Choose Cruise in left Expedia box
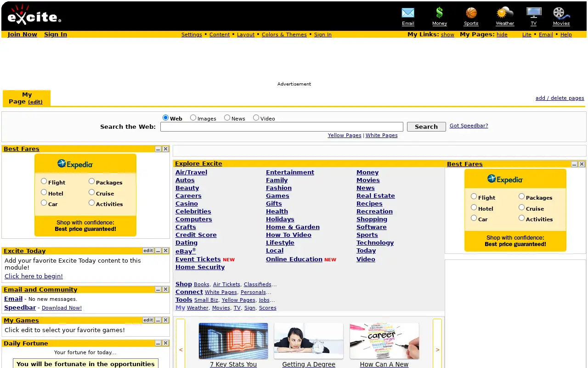The height and width of the screenshot is (368, 588). click(92, 192)
